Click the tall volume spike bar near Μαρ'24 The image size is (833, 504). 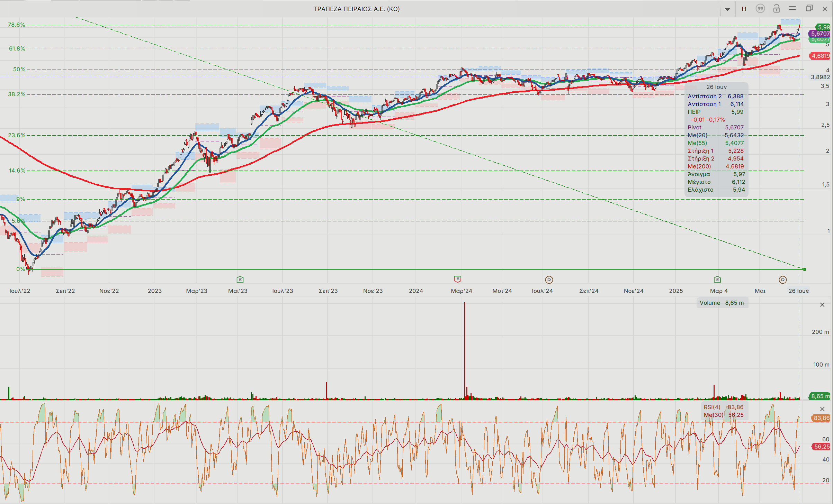(x=465, y=351)
